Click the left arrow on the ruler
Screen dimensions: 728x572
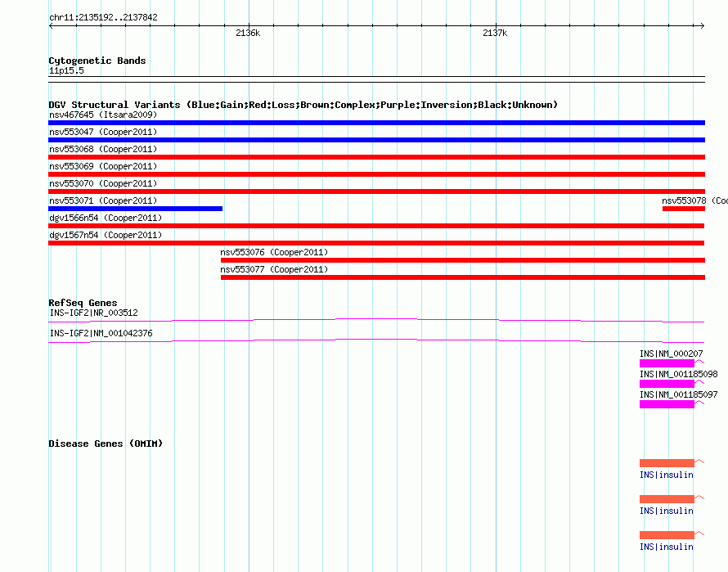point(51,26)
